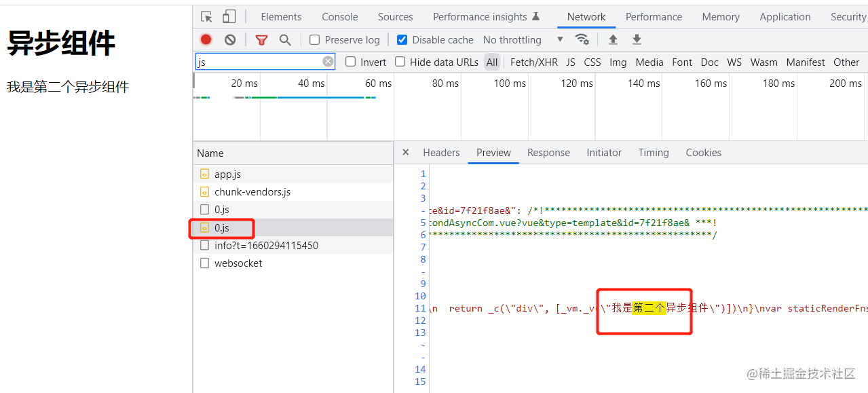Select the app.js request
Viewport: 868px width, 393px height.
point(293,174)
